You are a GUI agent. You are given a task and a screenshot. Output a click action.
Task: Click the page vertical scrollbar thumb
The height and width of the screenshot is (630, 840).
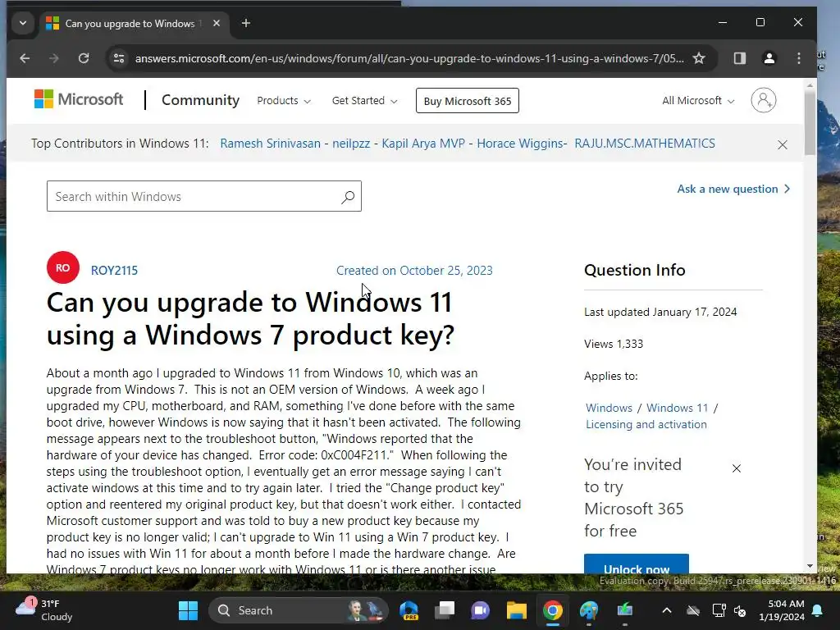(x=810, y=123)
